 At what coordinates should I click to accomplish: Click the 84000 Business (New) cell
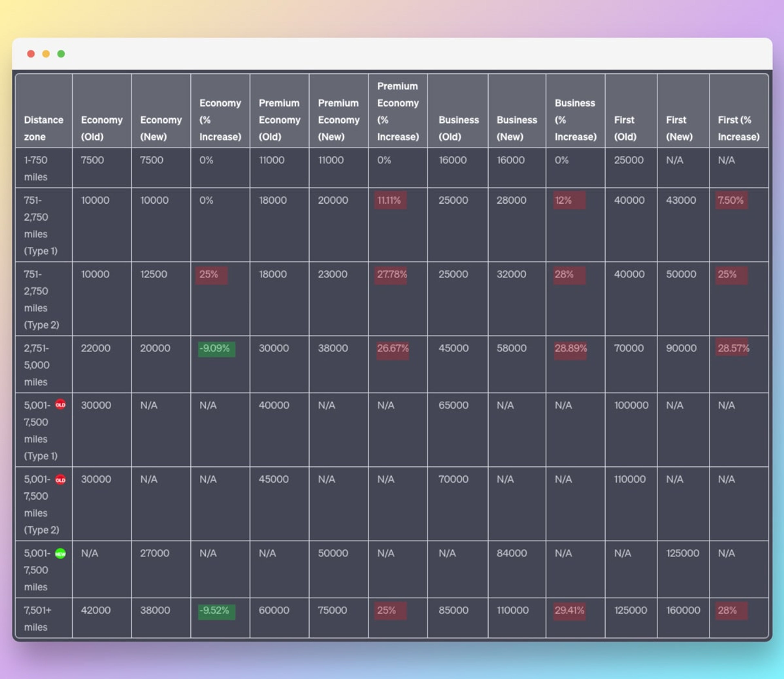511,553
